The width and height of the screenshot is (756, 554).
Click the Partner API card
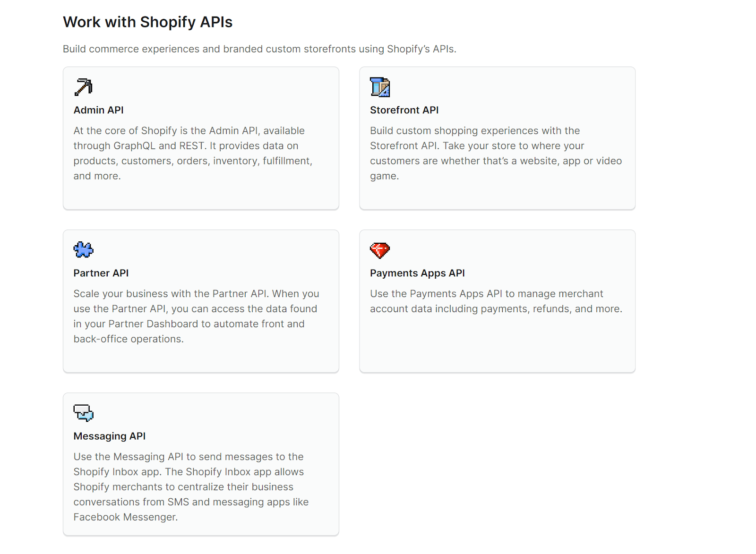[201, 301]
